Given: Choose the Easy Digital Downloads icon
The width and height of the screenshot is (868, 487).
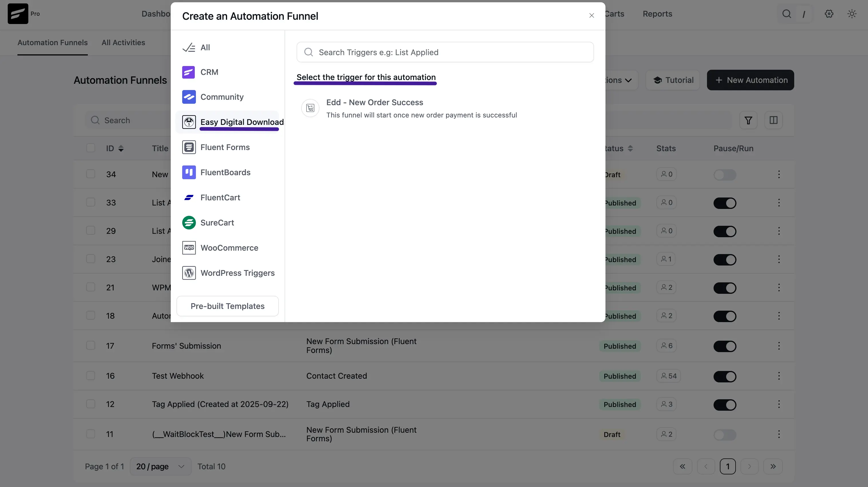Looking at the screenshot, I should 189,122.
